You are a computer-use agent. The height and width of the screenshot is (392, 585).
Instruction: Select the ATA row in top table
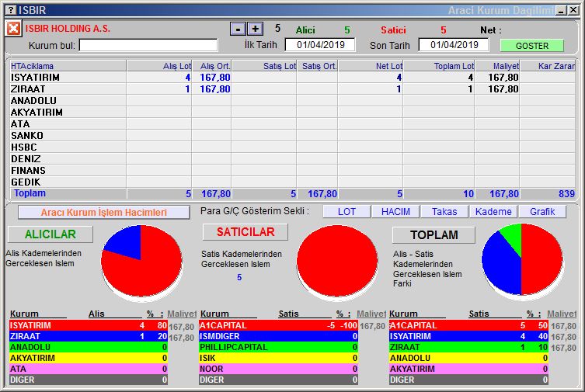pyautogui.click(x=292, y=123)
